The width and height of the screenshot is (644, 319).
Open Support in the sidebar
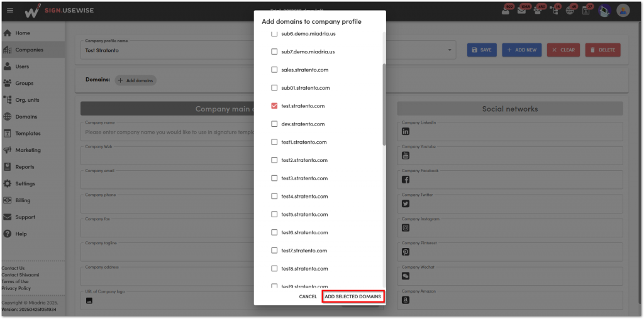(33, 217)
